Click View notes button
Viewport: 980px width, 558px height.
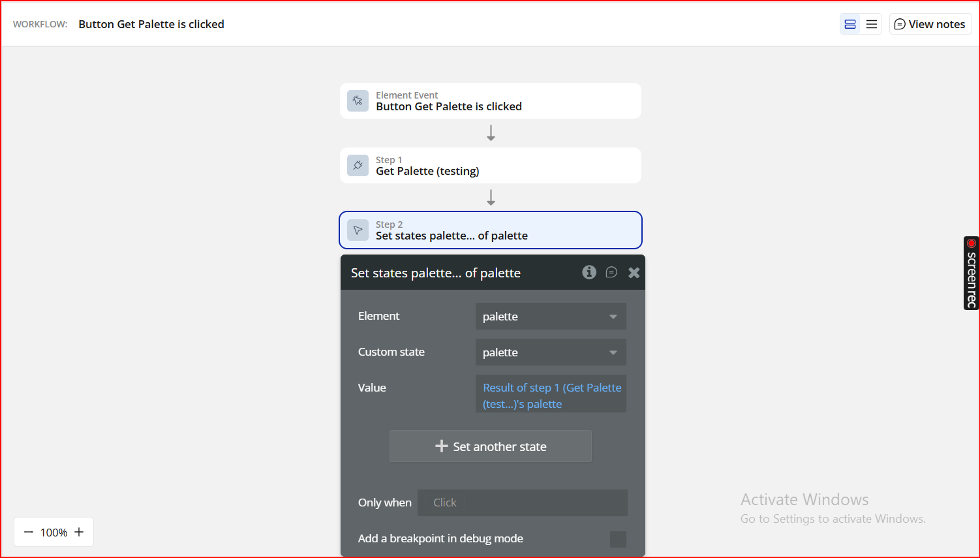pos(930,24)
